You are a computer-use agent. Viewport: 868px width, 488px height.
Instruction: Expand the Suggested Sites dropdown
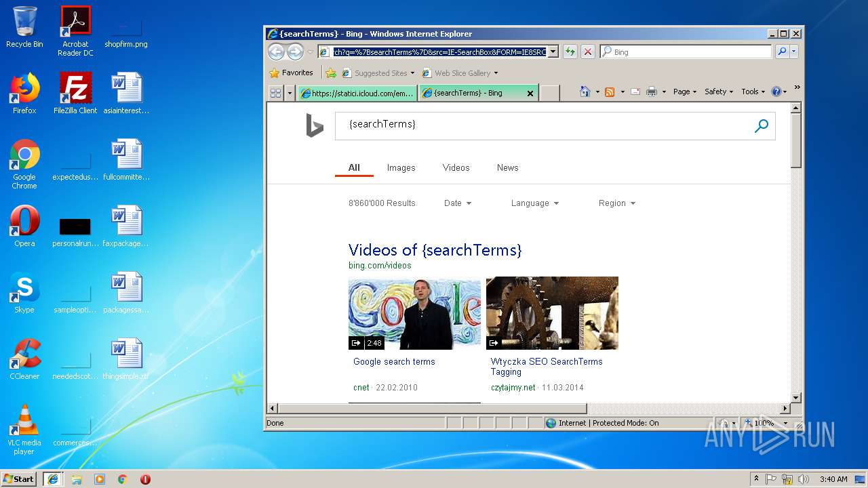click(x=412, y=73)
